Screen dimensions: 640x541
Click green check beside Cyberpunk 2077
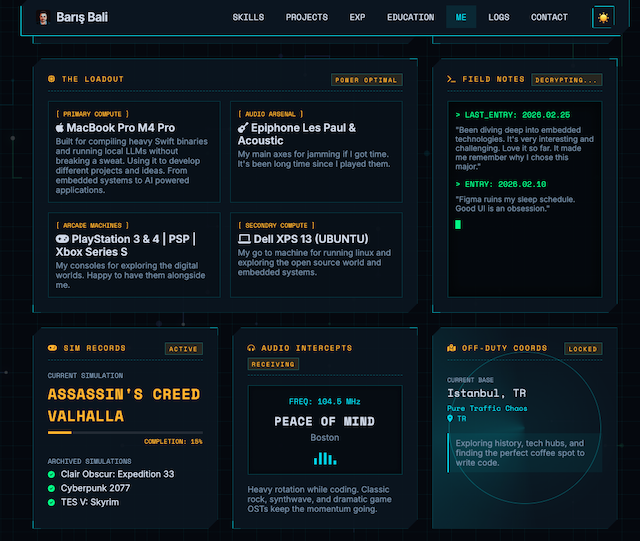coord(51,488)
